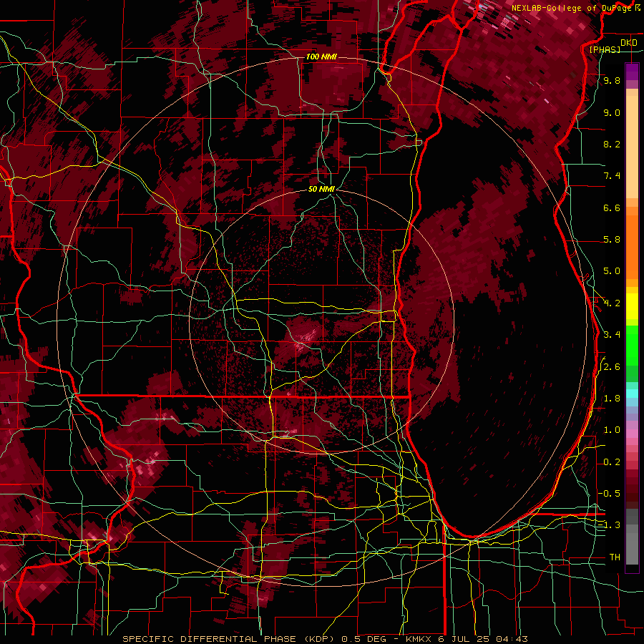Screen dimensions: 644x644
Task: Pick the yellow segment of color bar
Action: (x=632, y=306)
